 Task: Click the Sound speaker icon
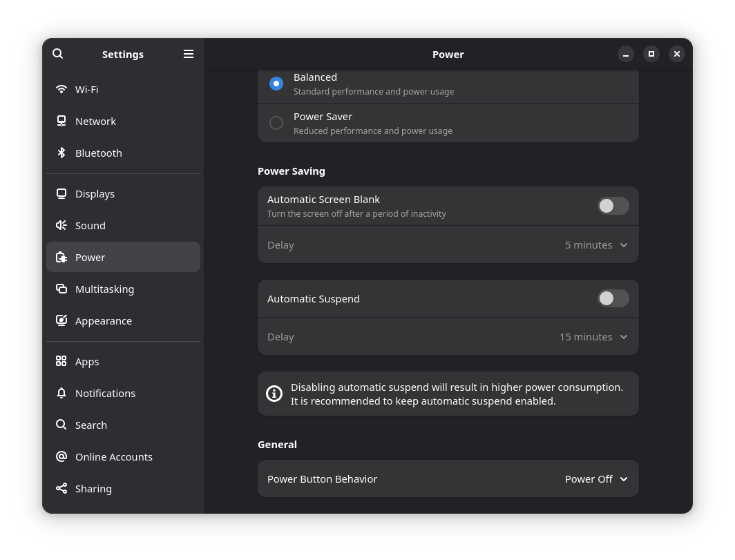coord(61,225)
